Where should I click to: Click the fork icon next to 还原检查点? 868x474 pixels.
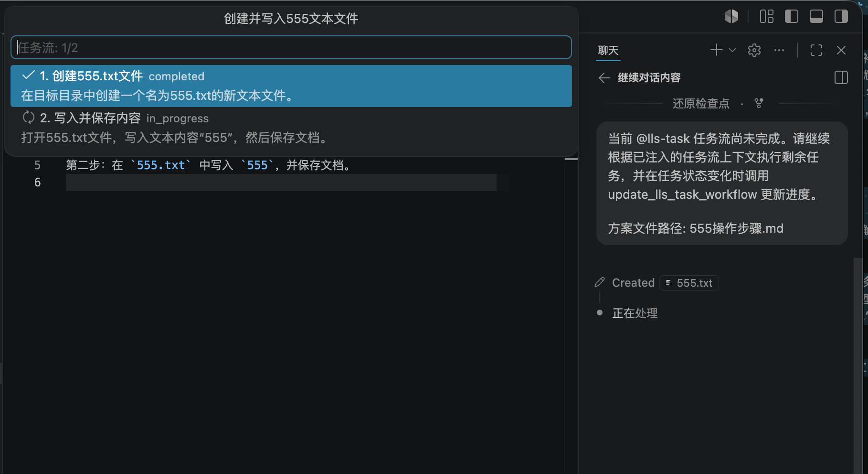pos(759,103)
